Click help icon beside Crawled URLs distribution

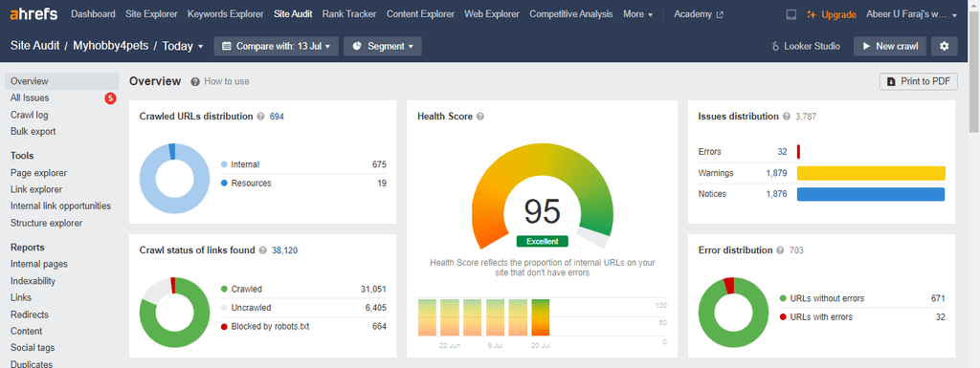coord(260,117)
